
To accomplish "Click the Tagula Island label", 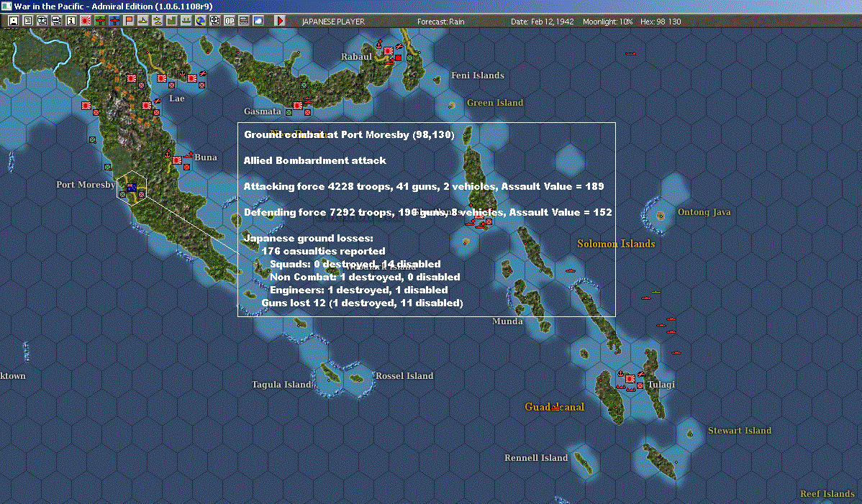I will point(281,385).
